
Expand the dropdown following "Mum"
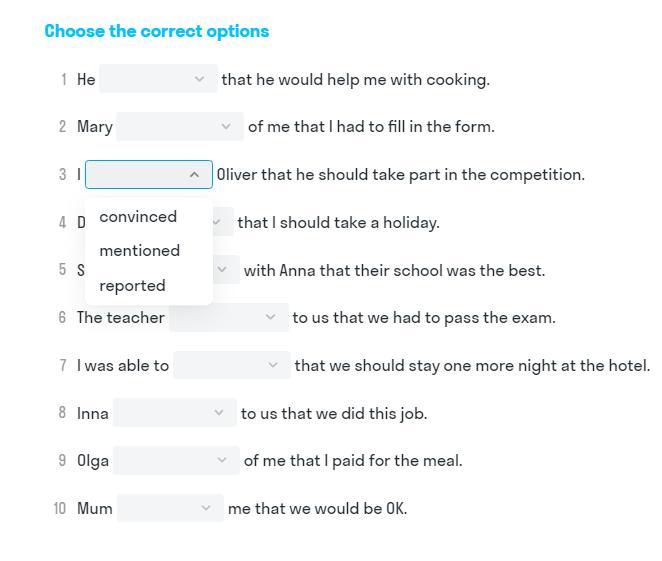coord(170,509)
